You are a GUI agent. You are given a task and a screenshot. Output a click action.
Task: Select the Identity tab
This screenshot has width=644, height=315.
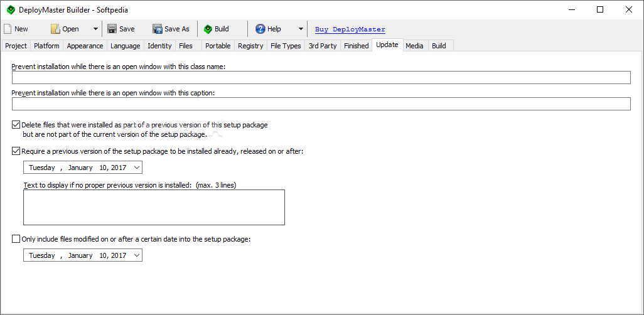[x=159, y=46]
